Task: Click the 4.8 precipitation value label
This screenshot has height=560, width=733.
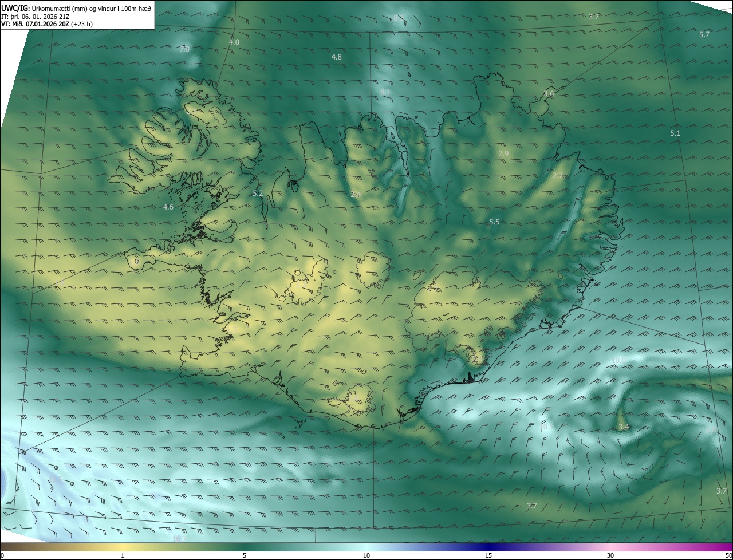Action: click(337, 57)
